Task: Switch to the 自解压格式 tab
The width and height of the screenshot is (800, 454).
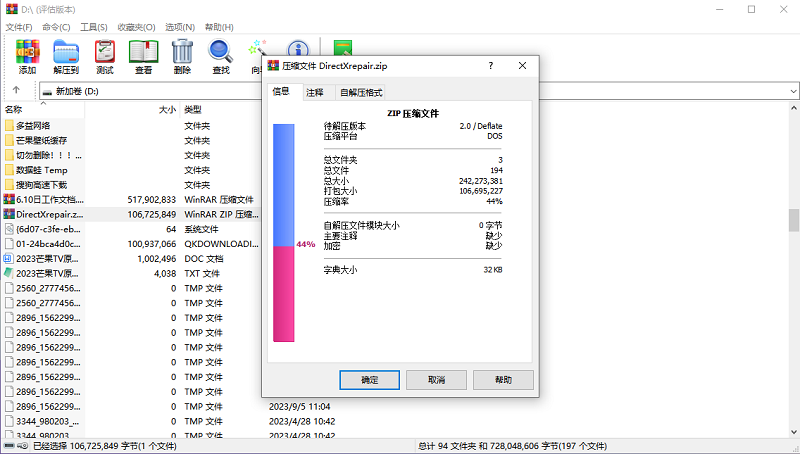Action: (360, 92)
